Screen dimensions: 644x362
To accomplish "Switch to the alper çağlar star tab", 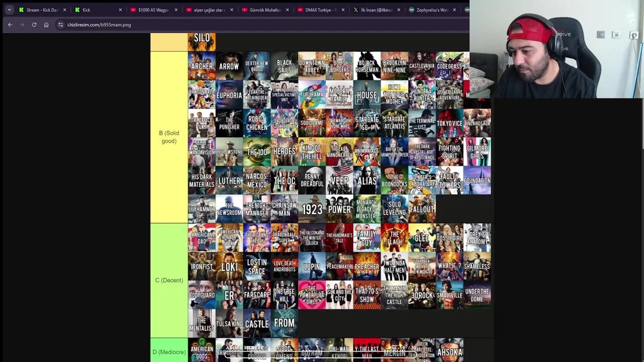I will (209, 10).
